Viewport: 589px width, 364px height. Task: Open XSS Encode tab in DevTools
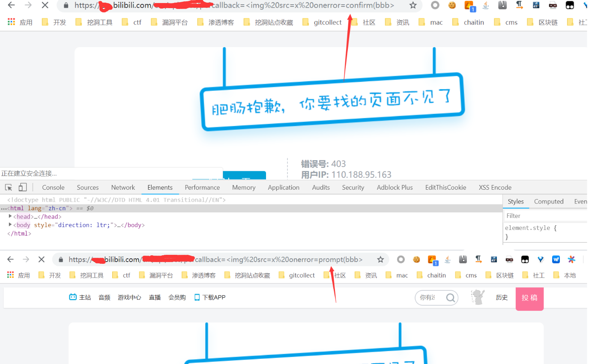[x=495, y=187]
